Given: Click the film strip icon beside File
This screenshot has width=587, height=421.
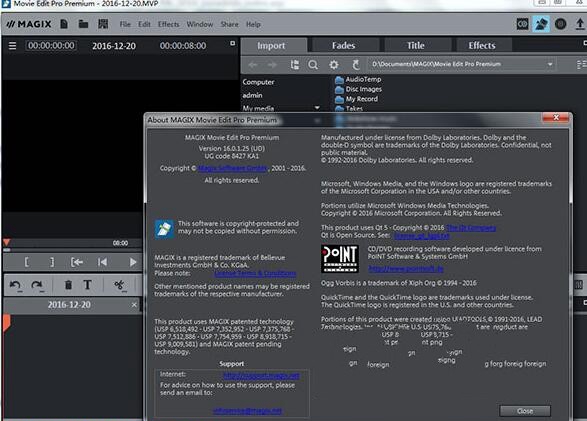Looking at the screenshot, I should click(x=103, y=24).
